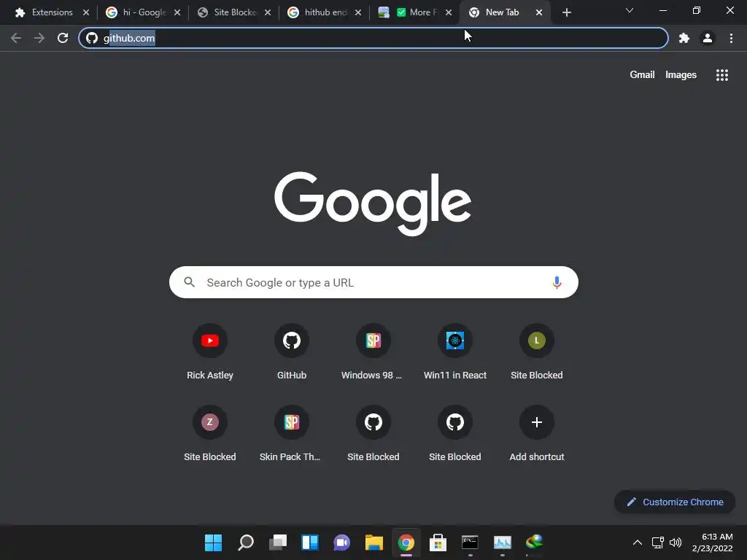Close the More F tab
Viewport: 747px width, 560px height.
click(449, 12)
